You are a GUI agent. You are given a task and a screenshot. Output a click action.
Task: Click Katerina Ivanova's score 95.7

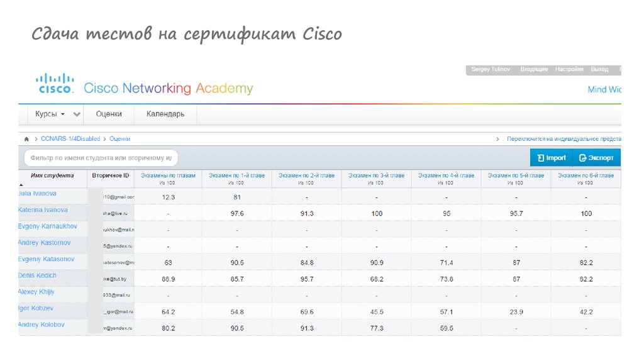coord(516,214)
